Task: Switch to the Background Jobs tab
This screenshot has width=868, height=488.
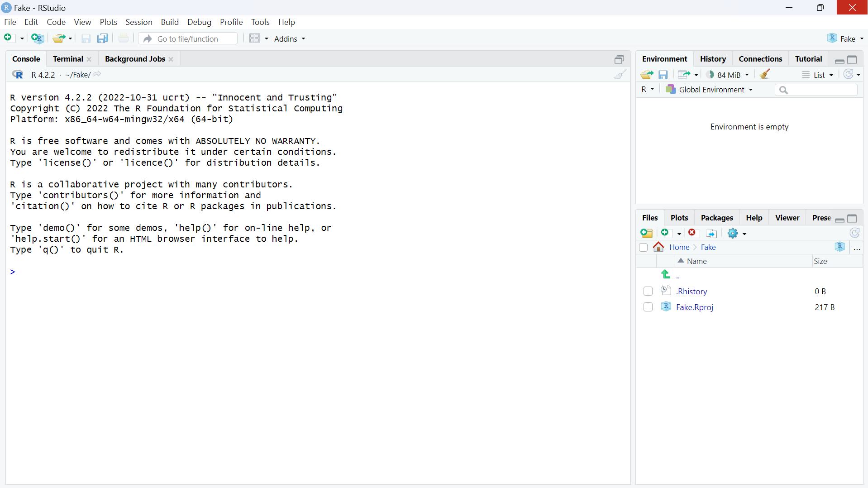Action: pos(135,59)
